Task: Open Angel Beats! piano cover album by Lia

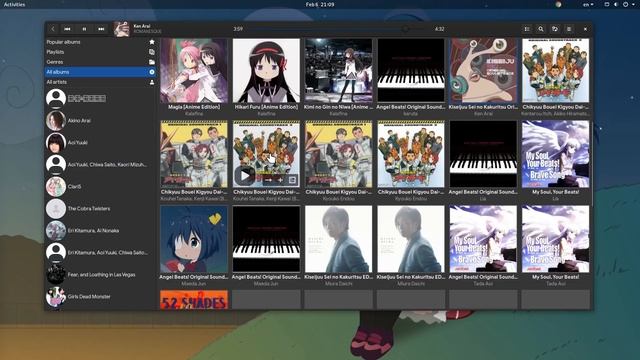Action: pyautogui.click(x=483, y=154)
